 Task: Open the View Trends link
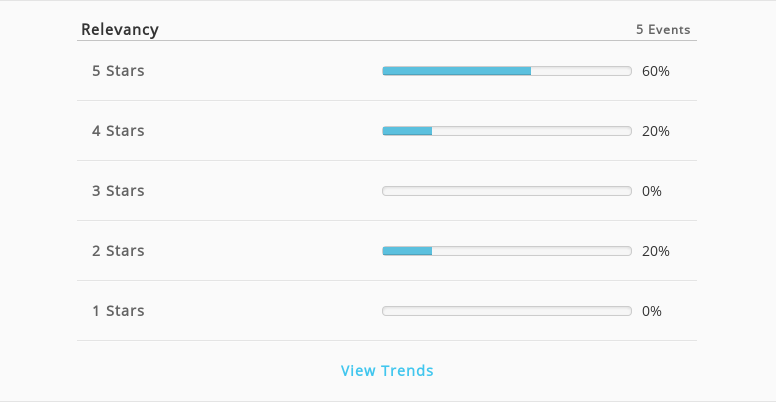click(x=387, y=370)
